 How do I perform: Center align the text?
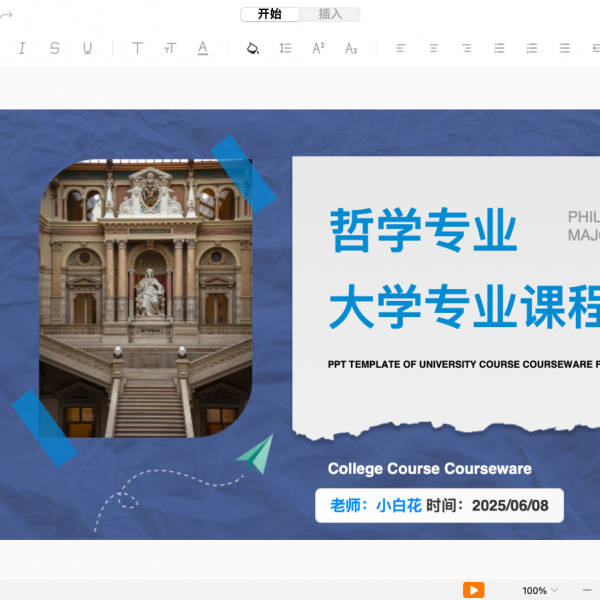pyautogui.click(x=434, y=48)
